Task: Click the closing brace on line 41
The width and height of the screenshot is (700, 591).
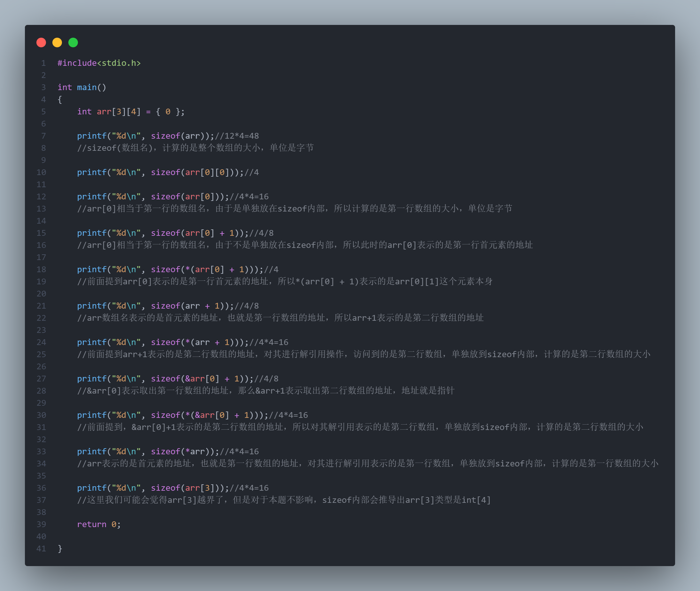Action: (60, 549)
